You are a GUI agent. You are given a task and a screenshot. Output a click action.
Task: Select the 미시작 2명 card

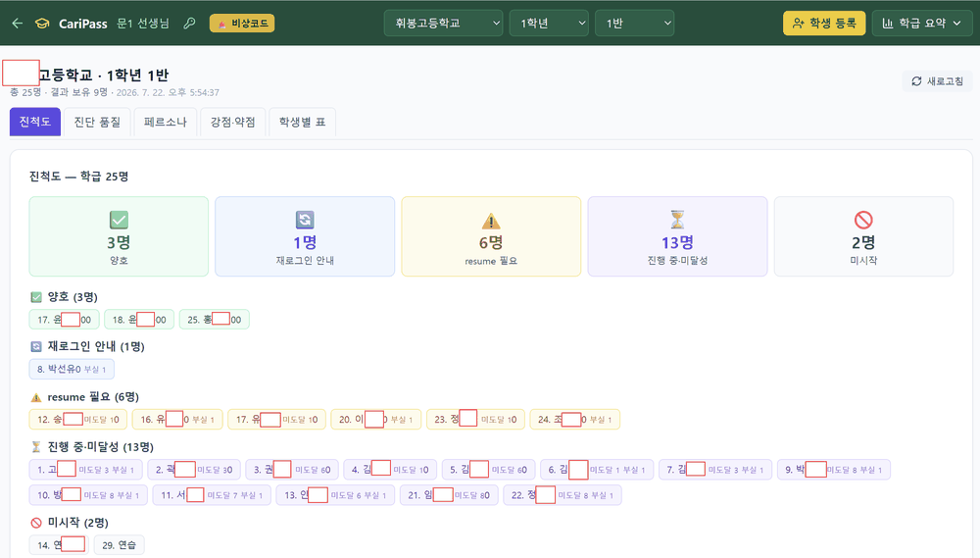tap(863, 236)
